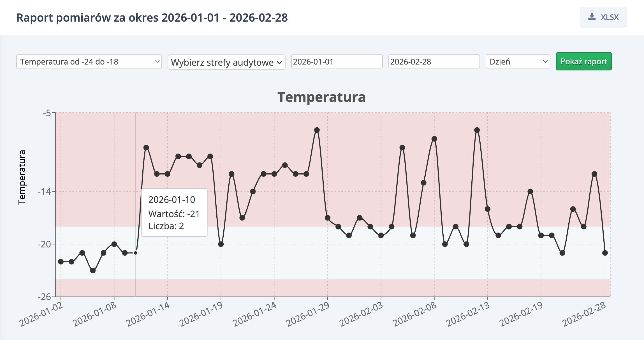Click the report heading Raport pomiarów

152,17
